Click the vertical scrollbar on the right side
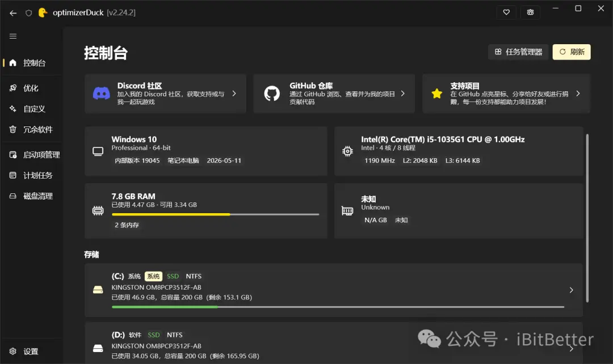 587,218
